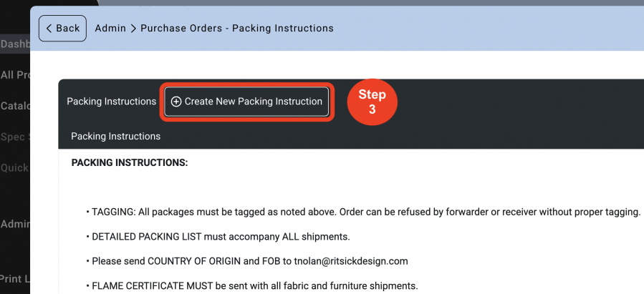The image size is (644, 294).
Task: Open All Products sidebar item
Action: [x=15, y=75]
